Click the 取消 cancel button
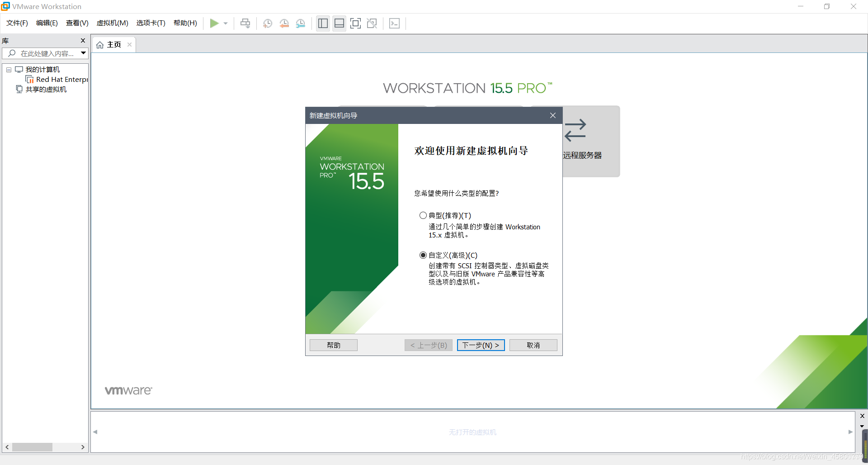Viewport: 868px width, 465px height. click(x=533, y=345)
